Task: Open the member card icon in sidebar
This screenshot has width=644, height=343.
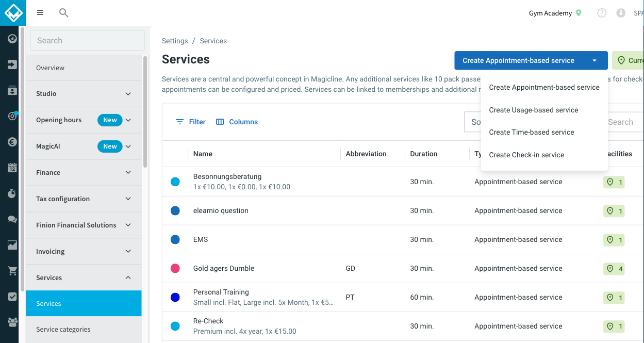Action: click(x=12, y=90)
